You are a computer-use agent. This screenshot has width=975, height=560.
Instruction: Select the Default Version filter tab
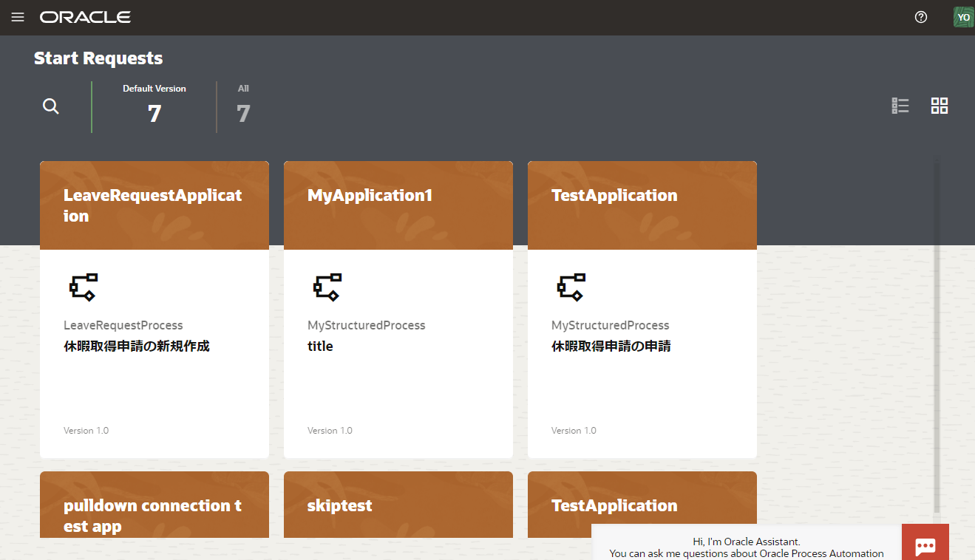tap(154, 106)
